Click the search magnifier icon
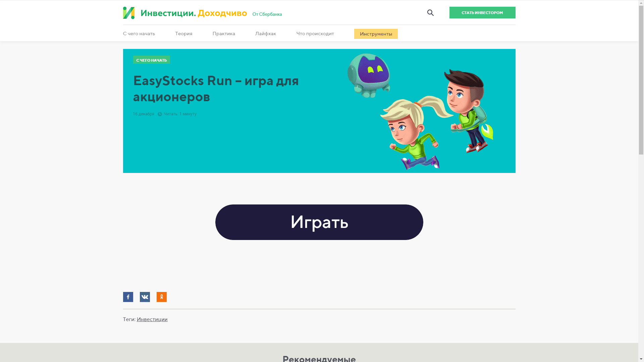 tap(430, 13)
